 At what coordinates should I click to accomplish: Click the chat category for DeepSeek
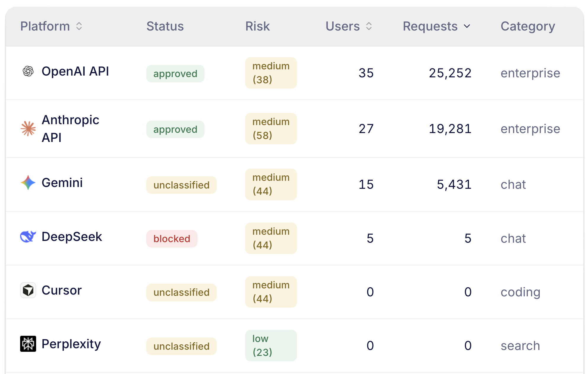[513, 238]
